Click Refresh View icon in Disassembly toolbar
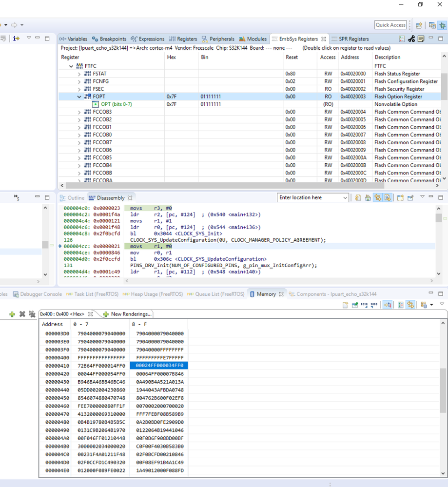This screenshot has width=448, height=487. tap(358, 198)
